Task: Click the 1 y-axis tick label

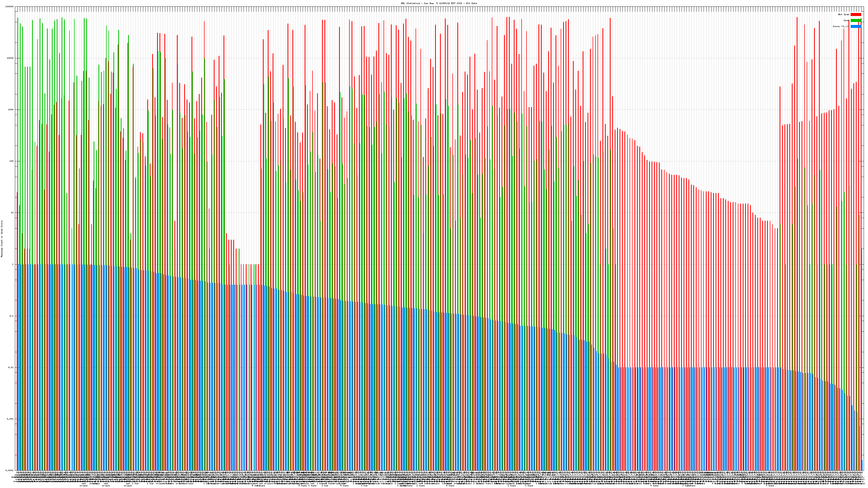Action: click(13, 264)
